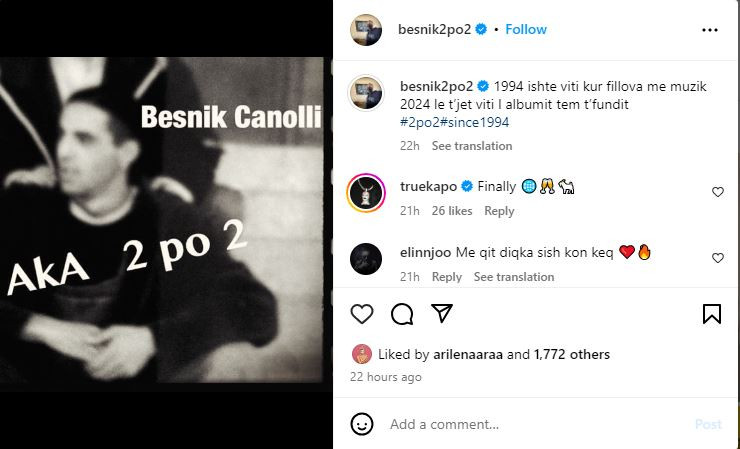This screenshot has width=740, height=449.
Task: Save post with bookmark icon
Action: [x=712, y=314]
